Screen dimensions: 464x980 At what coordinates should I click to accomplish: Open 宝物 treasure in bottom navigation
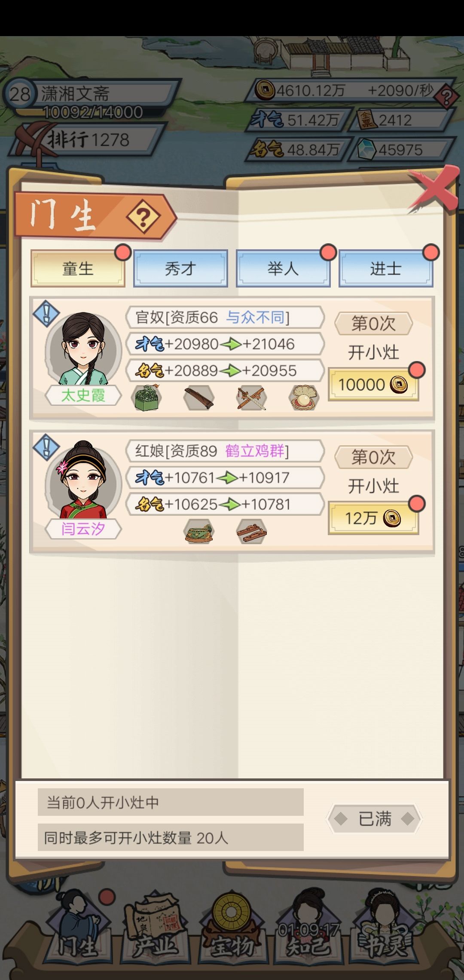coord(232,928)
